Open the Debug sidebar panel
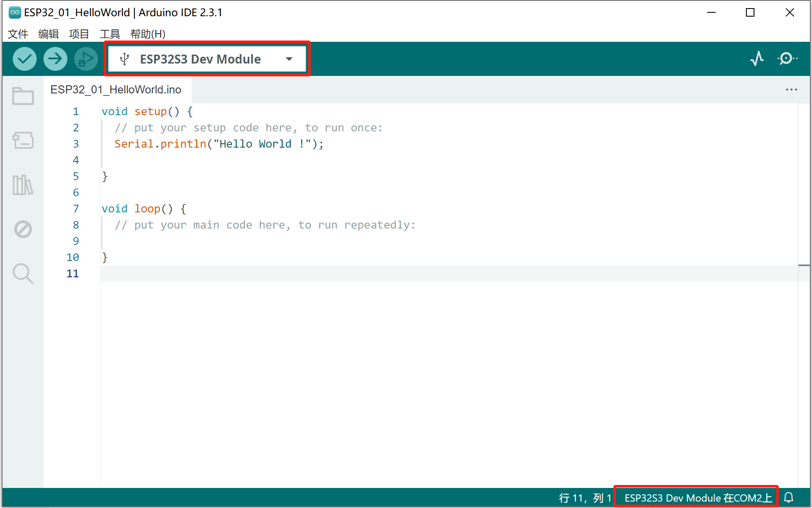 pos(23,229)
